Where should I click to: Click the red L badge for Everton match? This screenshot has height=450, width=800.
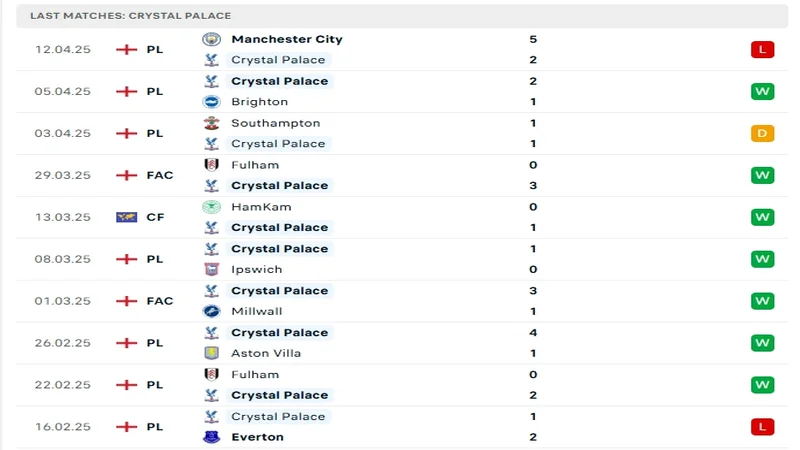[x=762, y=427]
